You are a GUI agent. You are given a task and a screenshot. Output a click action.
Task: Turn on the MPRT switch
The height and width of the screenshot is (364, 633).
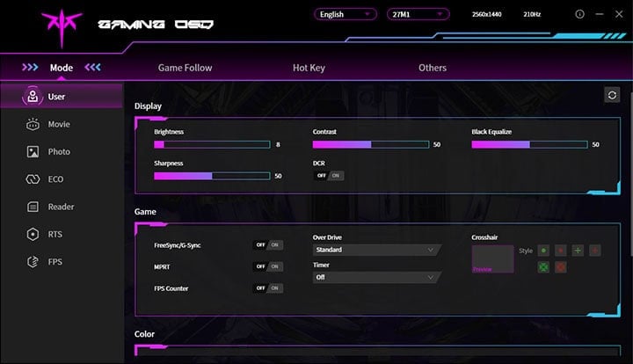click(x=268, y=266)
